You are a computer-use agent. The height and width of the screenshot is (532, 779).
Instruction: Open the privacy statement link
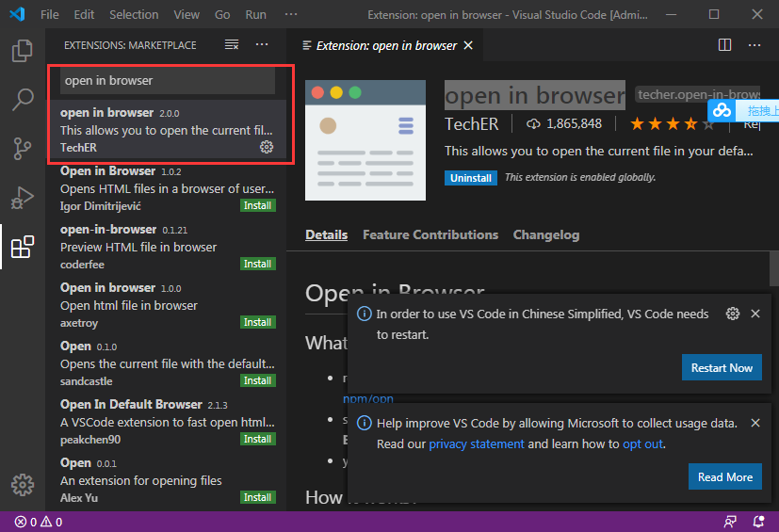[x=477, y=443]
